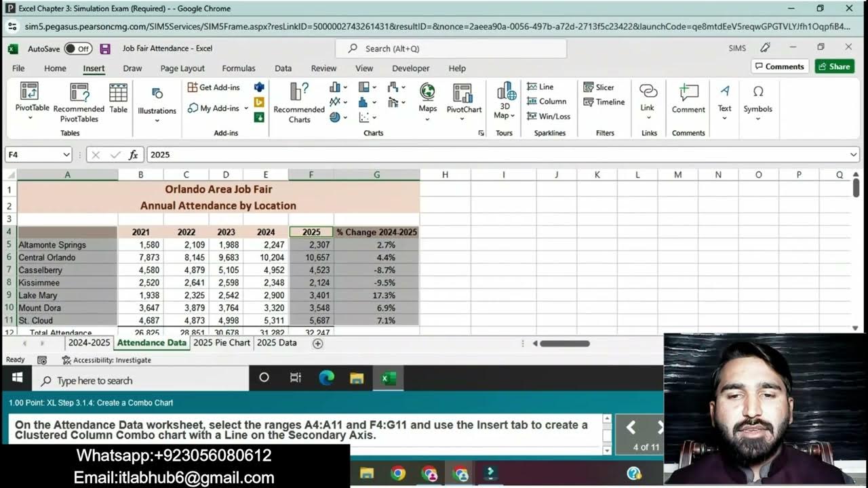The width and height of the screenshot is (868, 488).
Task: Insert a Comment from the ribbon
Action: (688, 99)
